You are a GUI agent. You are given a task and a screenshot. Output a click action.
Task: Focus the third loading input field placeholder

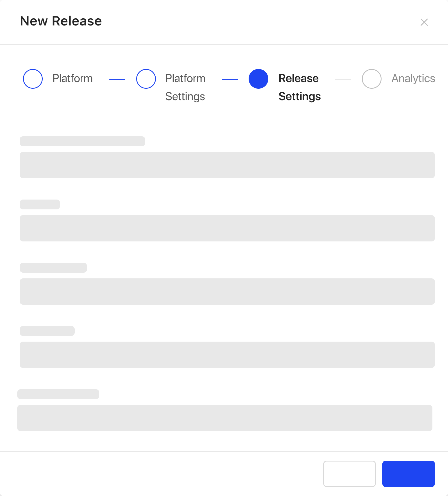click(x=227, y=292)
